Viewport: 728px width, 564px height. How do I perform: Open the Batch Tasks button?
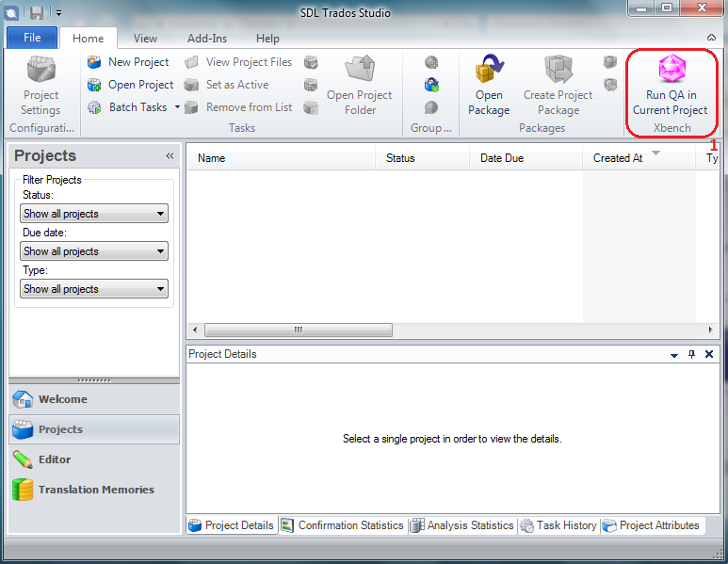(x=128, y=107)
